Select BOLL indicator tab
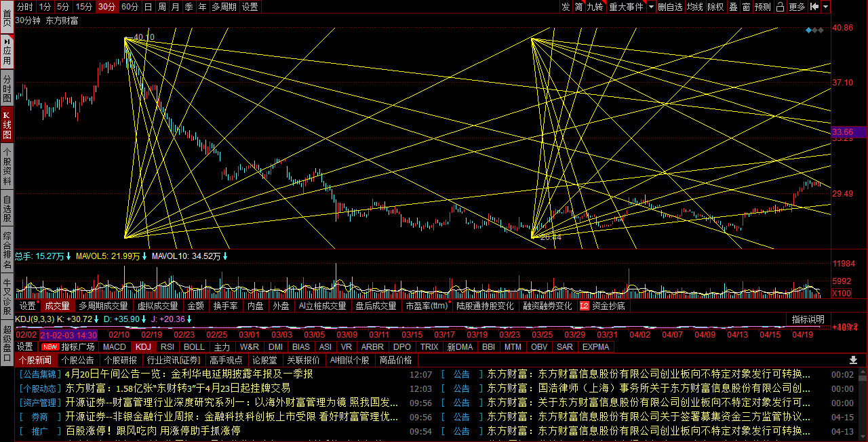868x442 pixels. 194,346
